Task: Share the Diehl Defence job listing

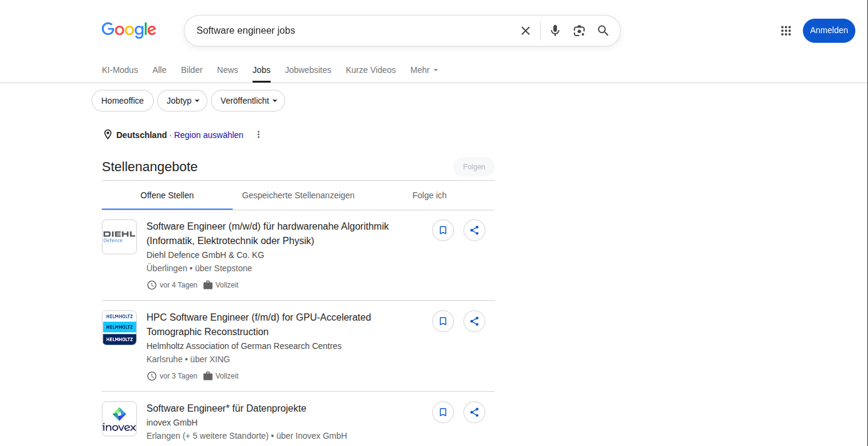Action: (x=474, y=230)
